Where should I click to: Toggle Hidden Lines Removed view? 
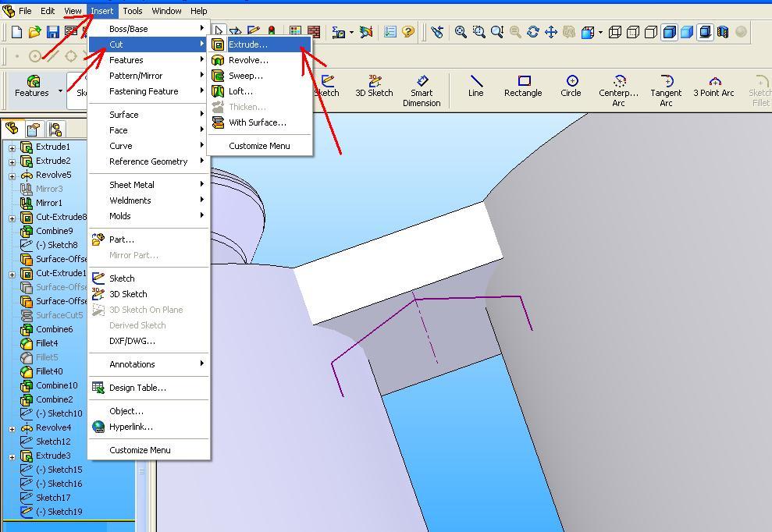point(650,33)
